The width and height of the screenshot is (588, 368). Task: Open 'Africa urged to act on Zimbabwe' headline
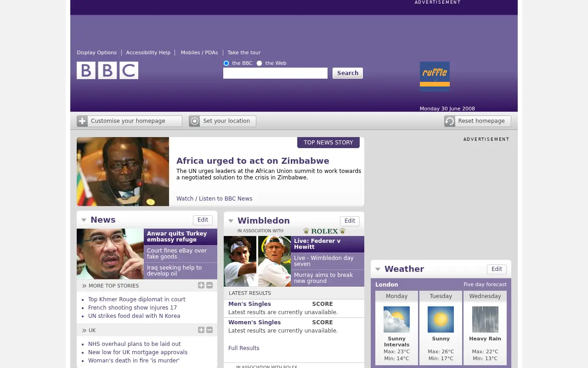point(253,161)
